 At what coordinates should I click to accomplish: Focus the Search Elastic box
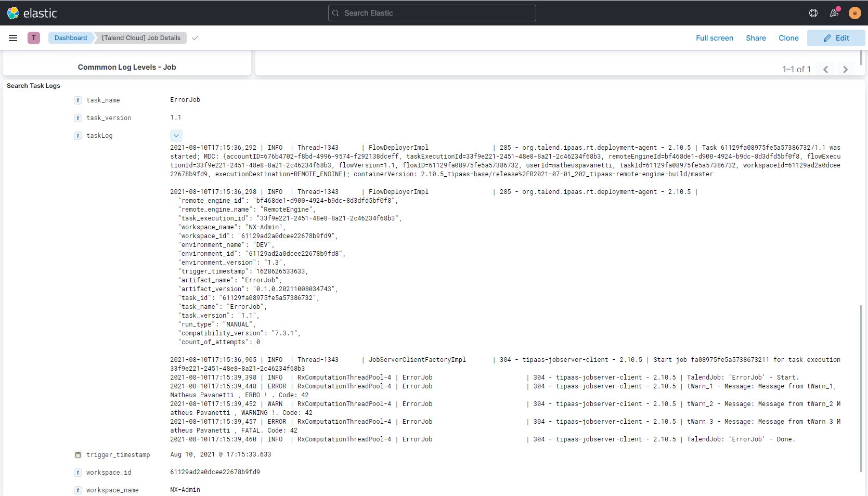pyautogui.click(x=432, y=13)
